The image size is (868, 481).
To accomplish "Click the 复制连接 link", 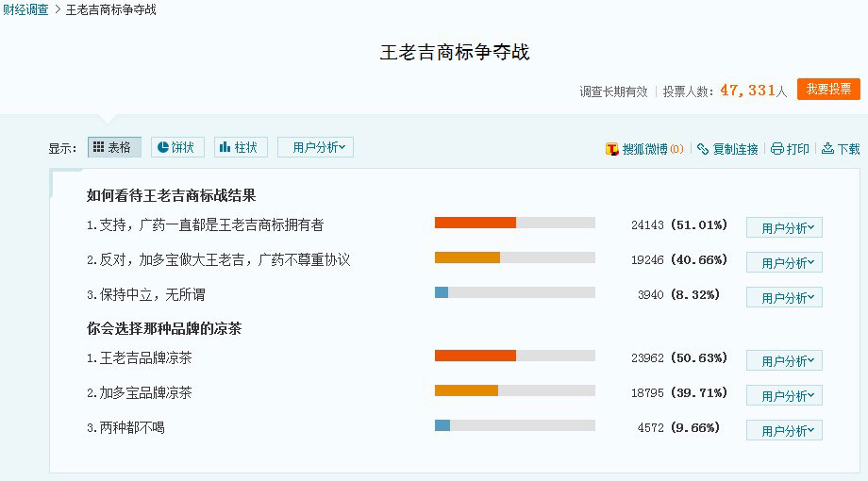I will (735, 149).
